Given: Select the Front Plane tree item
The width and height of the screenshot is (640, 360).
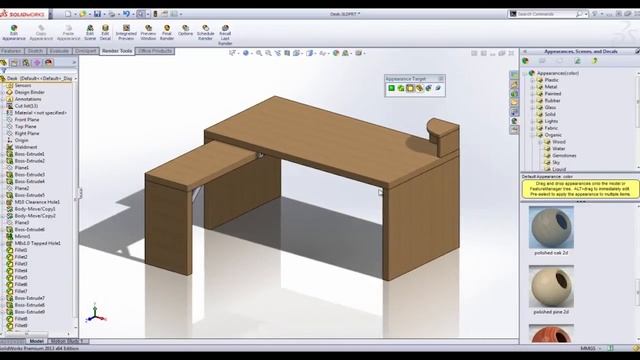Looking at the screenshot, I should click(x=27, y=120).
